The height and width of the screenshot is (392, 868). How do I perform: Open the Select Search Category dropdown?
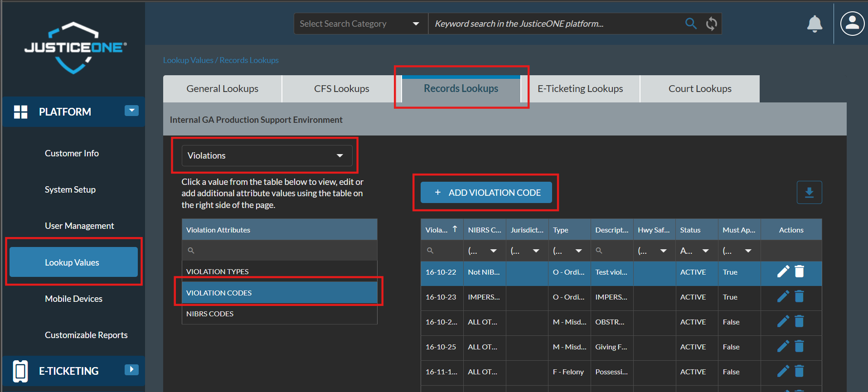pyautogui.click(x=361, y=24)
